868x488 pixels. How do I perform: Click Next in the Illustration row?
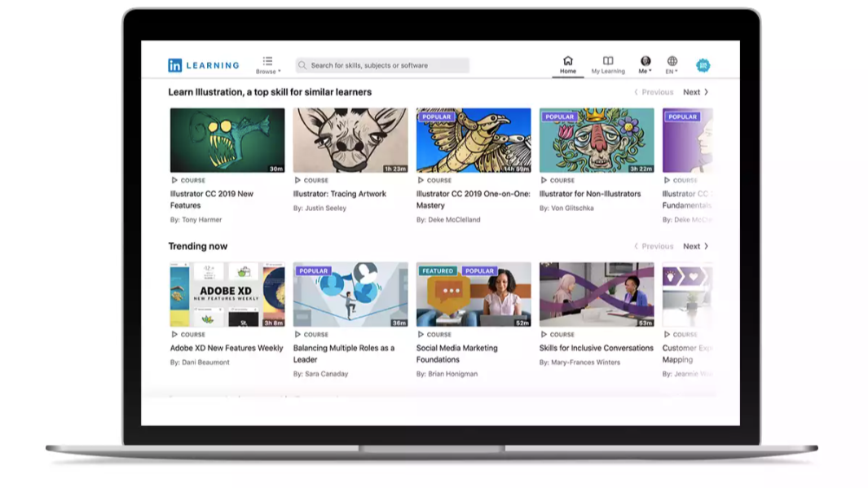696,92
